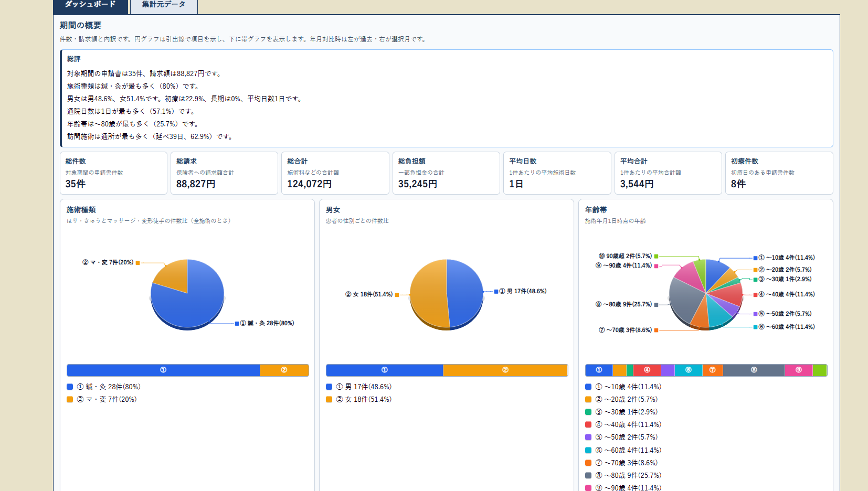Select the blue ① segment of the 男女 bar
868x491 pixels.
pos(385,370)
